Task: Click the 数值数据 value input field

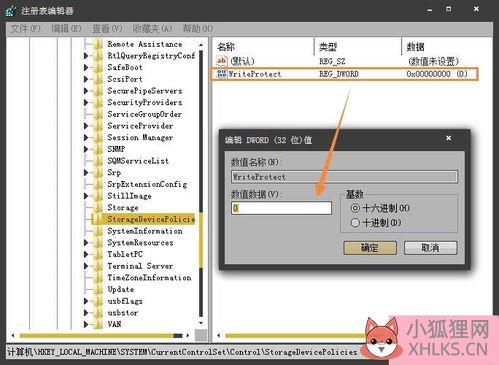Action: pyautogui.click(x=281, y=208)
